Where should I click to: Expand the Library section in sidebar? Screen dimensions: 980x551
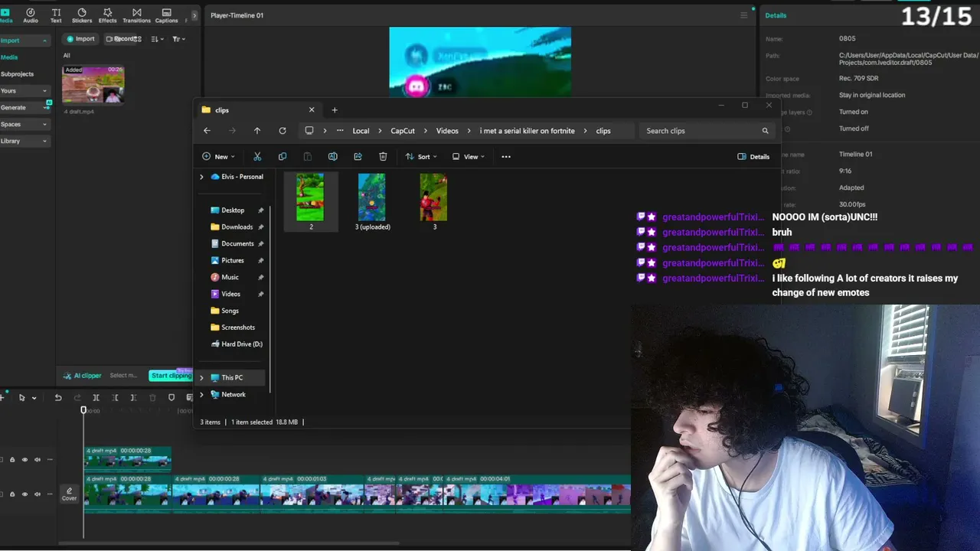[x=45, y=141]
